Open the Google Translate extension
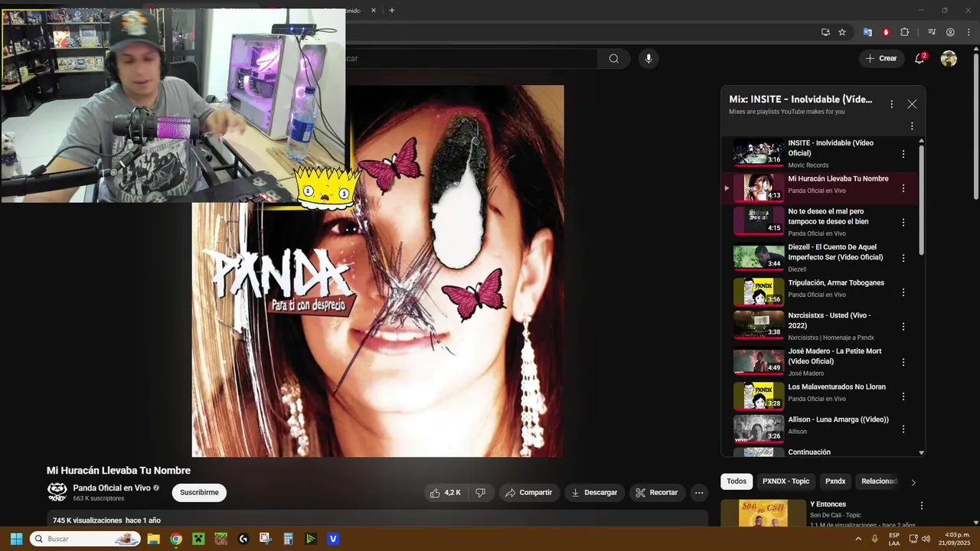 pyautogui.click(x=867, y=32)
